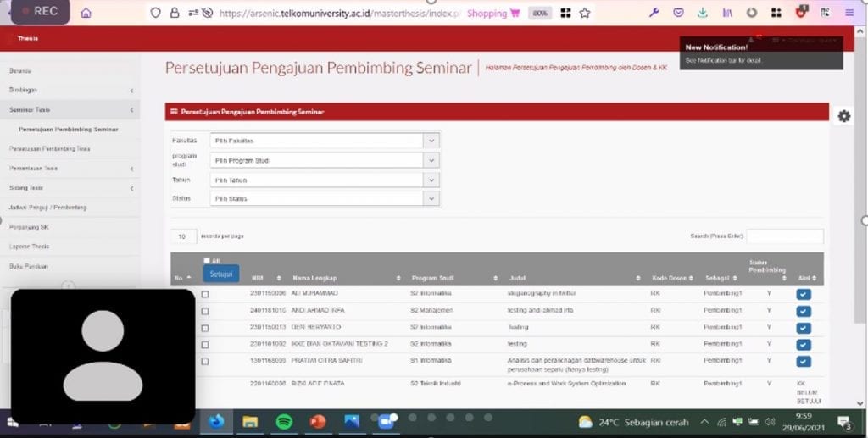Open the 'Pilih Status' dropdown
This screenshot has width=868, height=438.
[325, 198]
